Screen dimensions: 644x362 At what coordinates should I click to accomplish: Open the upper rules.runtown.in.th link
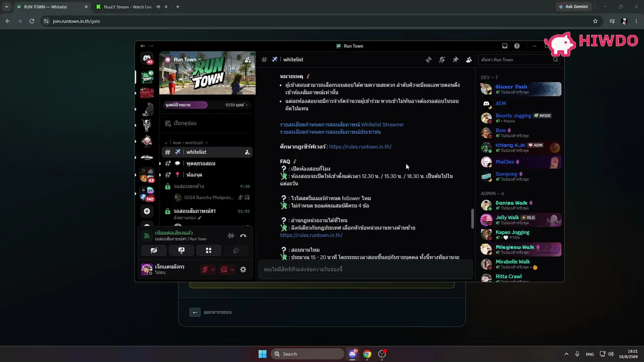(360, 147)
